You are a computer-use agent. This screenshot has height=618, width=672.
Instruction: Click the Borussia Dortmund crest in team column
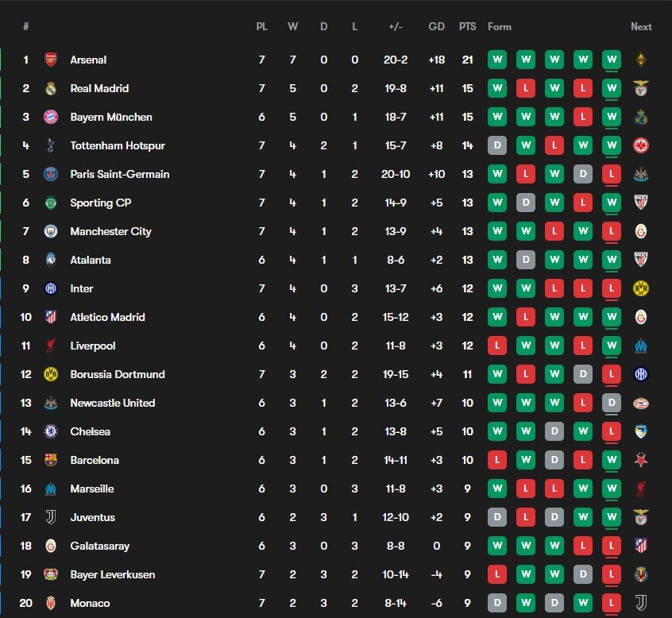(51, 374)
